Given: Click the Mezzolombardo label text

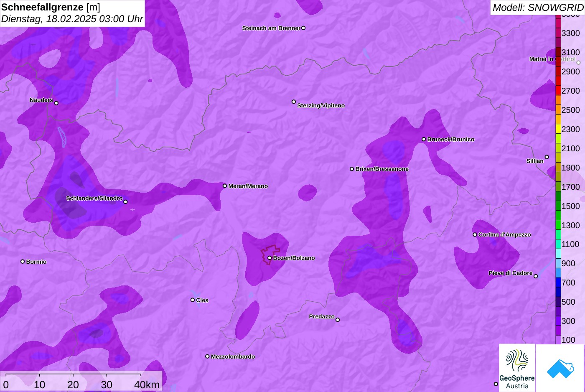Looking at the screenshot, I should point(233,357).
